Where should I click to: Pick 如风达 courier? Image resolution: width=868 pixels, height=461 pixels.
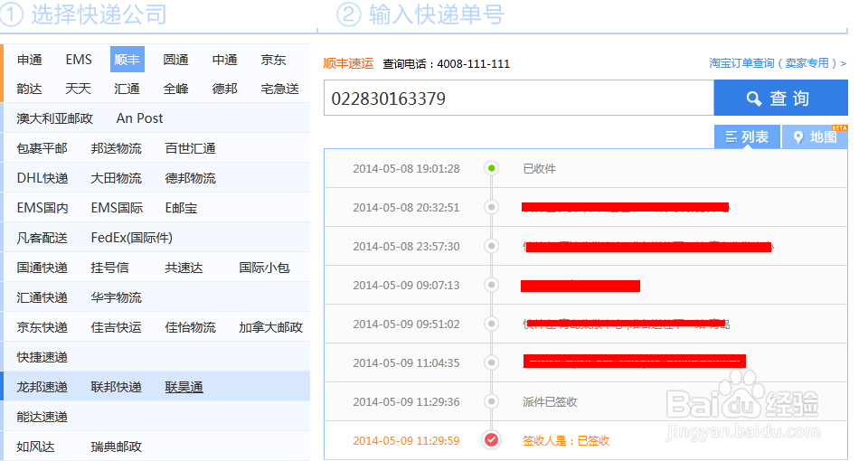35,447
